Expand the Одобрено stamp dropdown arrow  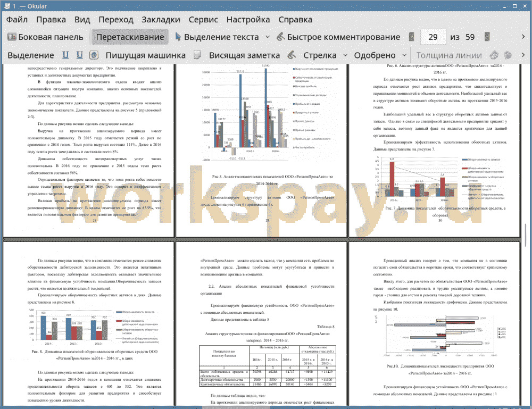point(404,55)
